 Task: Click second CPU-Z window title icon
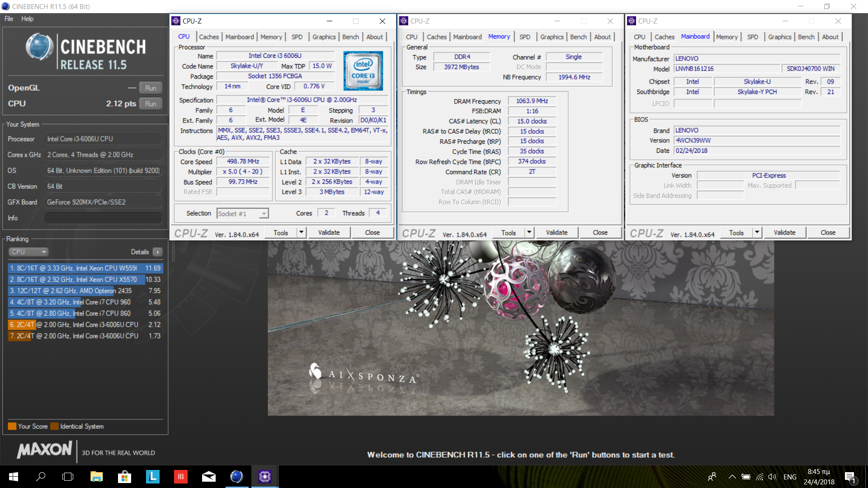coord(404,21)
